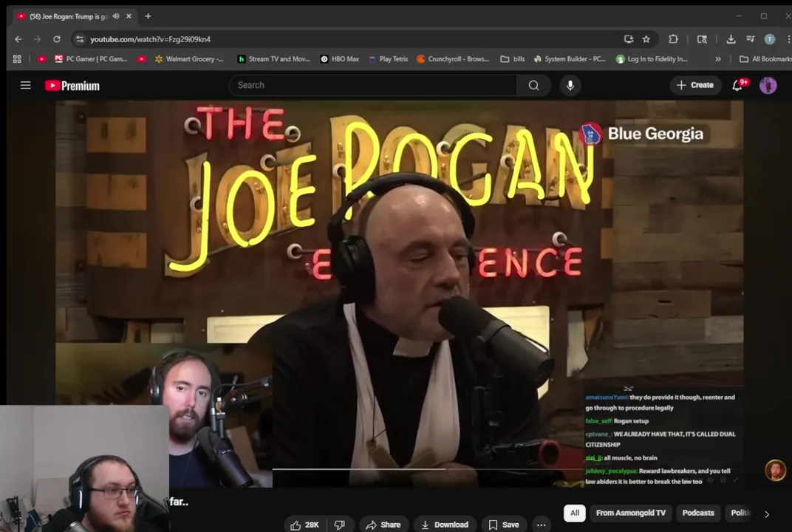Open the Walmart Grocery bookmark

[189, 59]
